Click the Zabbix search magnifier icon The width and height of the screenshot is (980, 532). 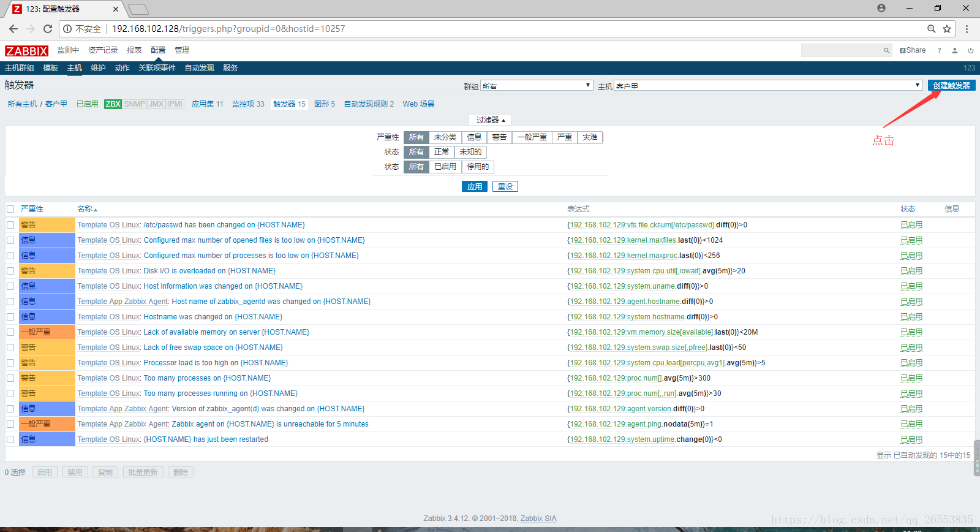pyautogui.click(x=886, y=51)
